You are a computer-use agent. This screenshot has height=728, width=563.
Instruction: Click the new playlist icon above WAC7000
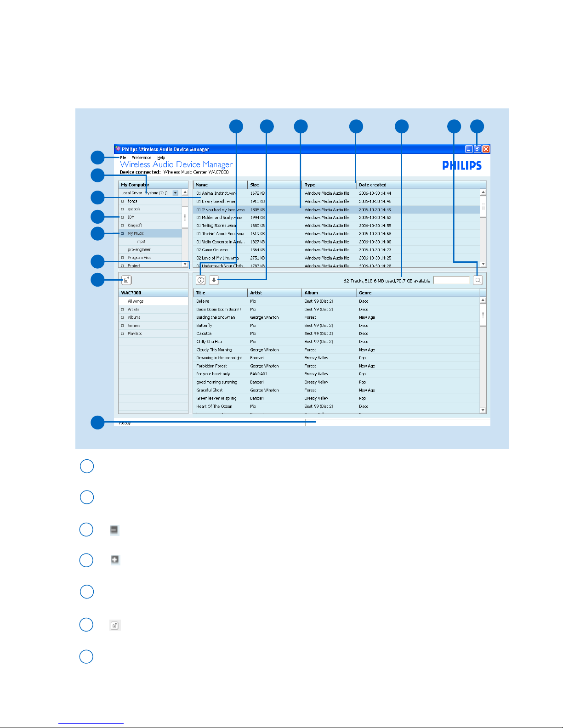pos(126,280)
